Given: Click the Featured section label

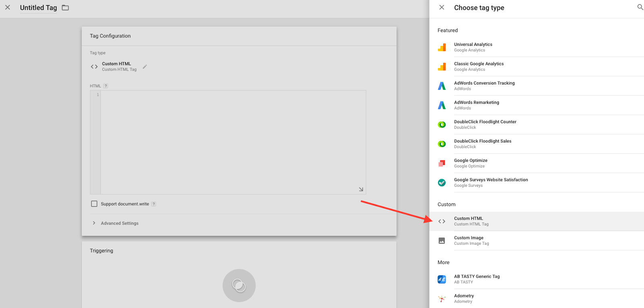Looking at the screenshot, I should 448,30.
